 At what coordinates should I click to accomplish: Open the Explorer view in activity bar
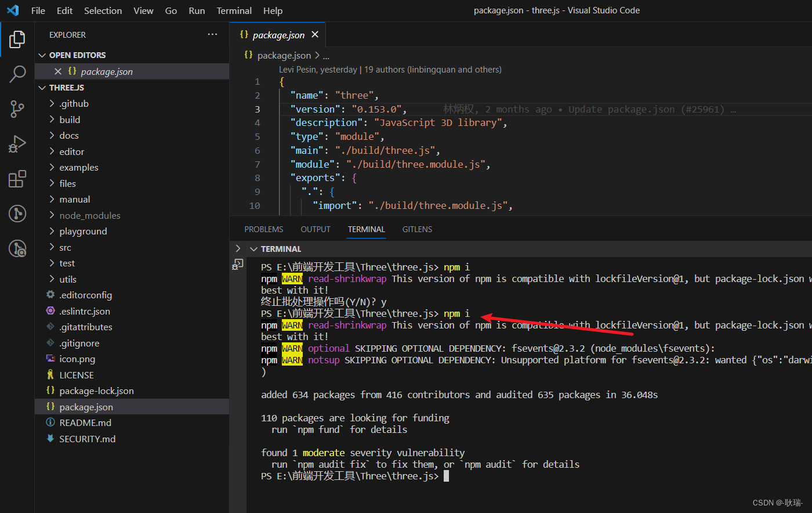pyautogui.click(x=17, y=39)
